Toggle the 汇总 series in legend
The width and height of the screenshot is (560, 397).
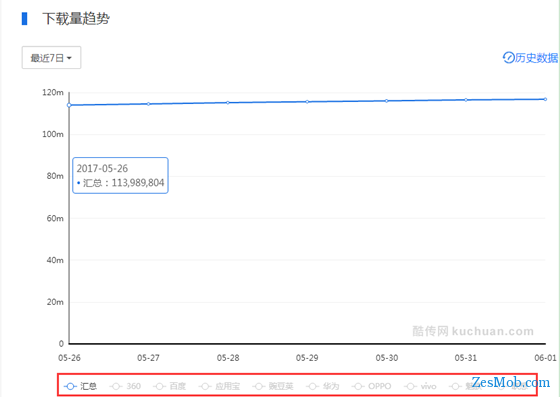pyautogui.click(x=80, y=386)
